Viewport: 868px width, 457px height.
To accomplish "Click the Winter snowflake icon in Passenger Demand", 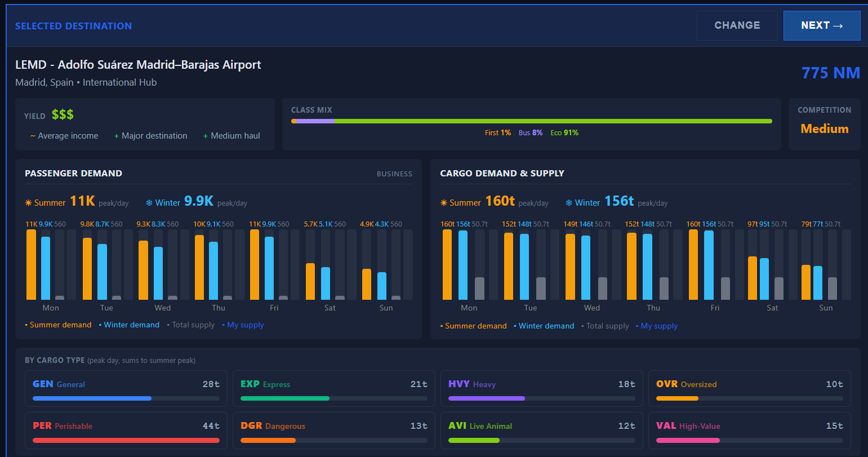I will [149, 203].
